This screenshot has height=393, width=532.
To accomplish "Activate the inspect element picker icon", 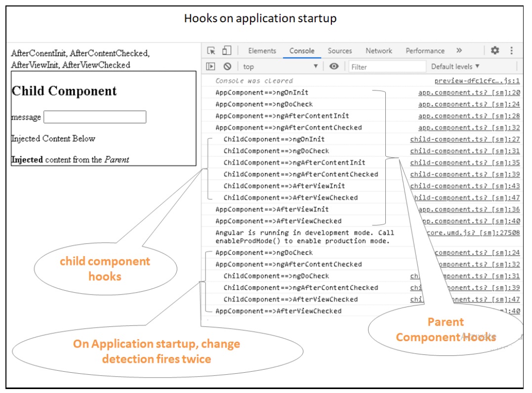I will (211, 50).
